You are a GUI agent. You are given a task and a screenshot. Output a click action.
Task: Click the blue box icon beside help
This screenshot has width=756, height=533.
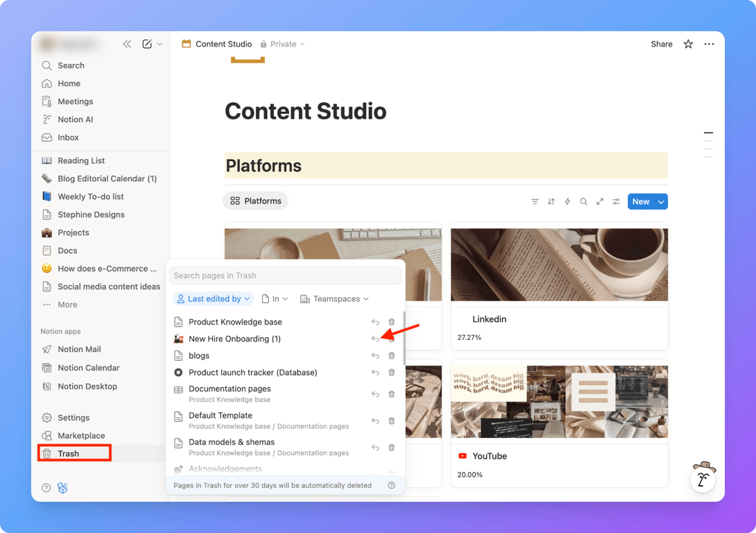[x=62, y=488]
